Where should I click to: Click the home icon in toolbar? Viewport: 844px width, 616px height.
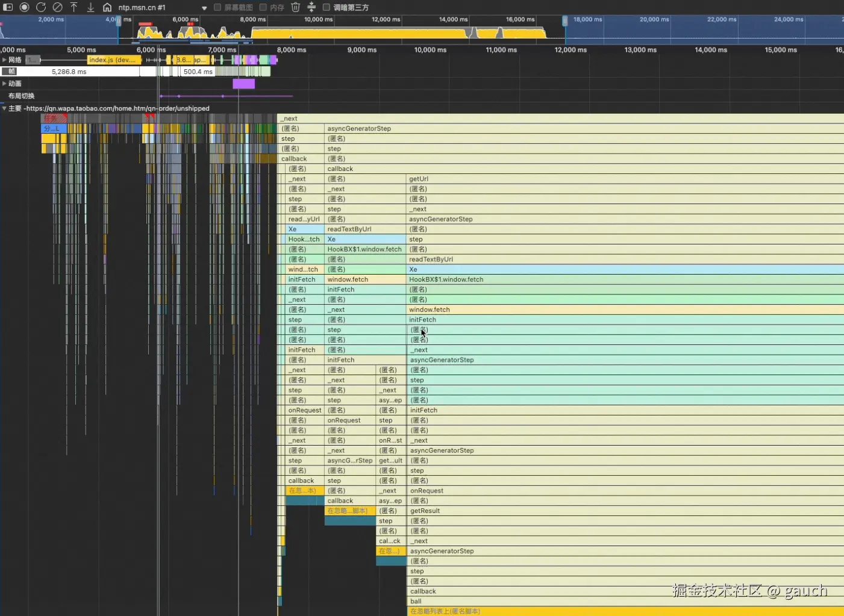[x=107, y=7]
